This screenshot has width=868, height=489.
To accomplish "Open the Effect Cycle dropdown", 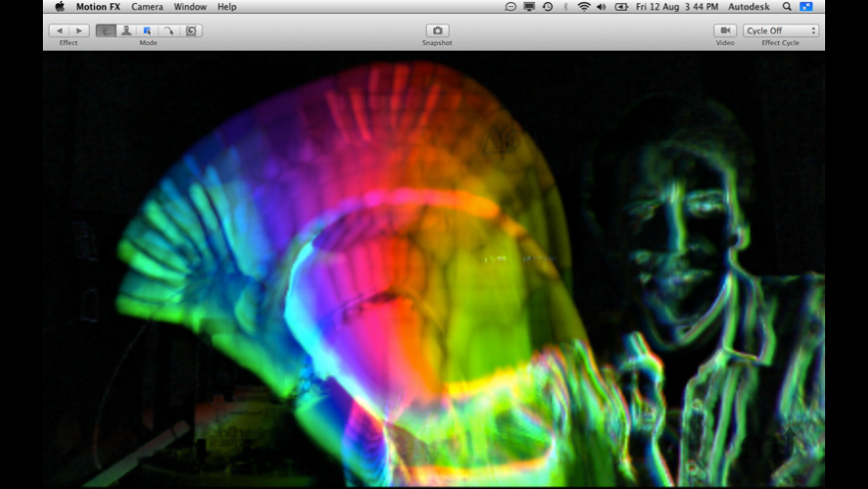I will click(x=780, y=31).
